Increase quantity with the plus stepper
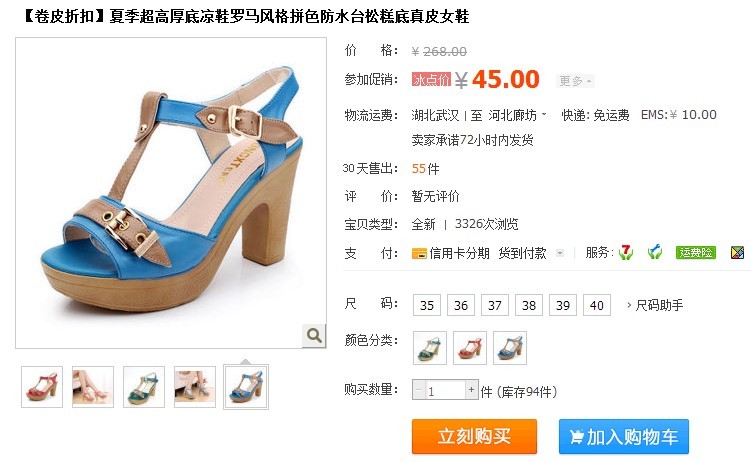751x462 pixels. 471,390
